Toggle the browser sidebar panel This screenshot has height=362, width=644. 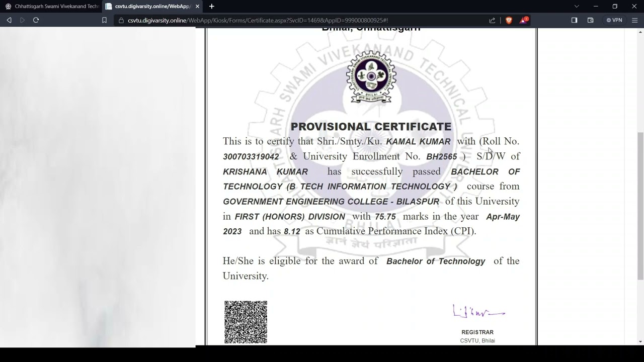574,20
